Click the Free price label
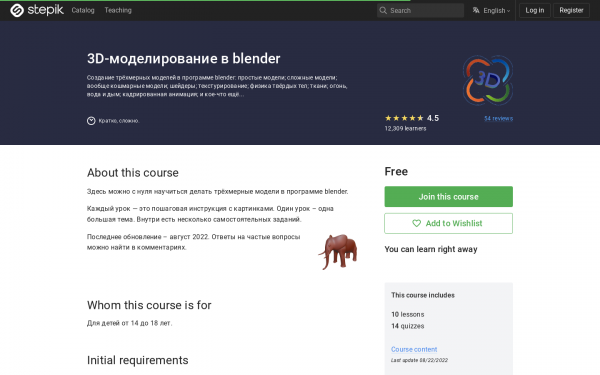 coord(396,171)
